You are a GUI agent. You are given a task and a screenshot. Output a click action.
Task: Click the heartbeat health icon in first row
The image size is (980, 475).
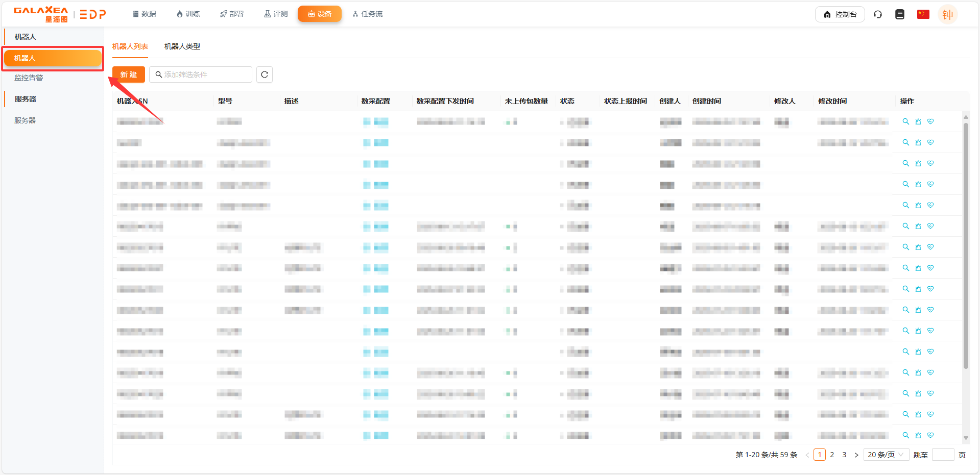(930, 121)
